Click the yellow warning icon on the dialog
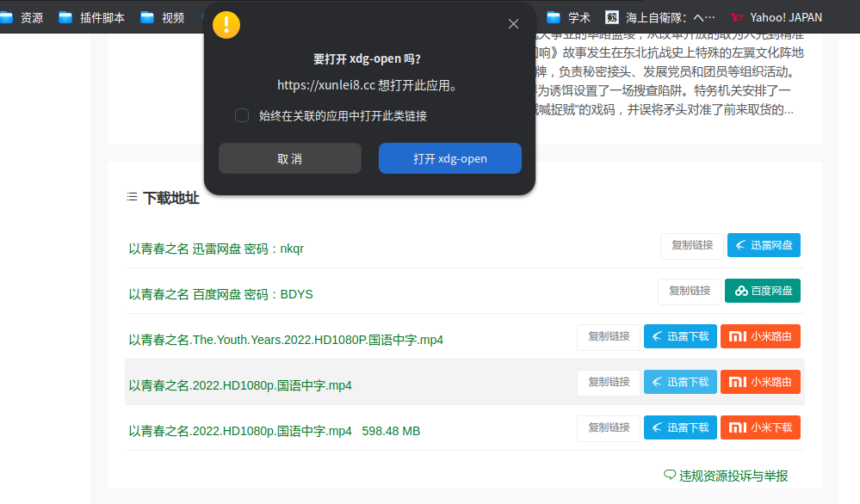This screenshot has width=860, height=504. (x=226, y=24)
